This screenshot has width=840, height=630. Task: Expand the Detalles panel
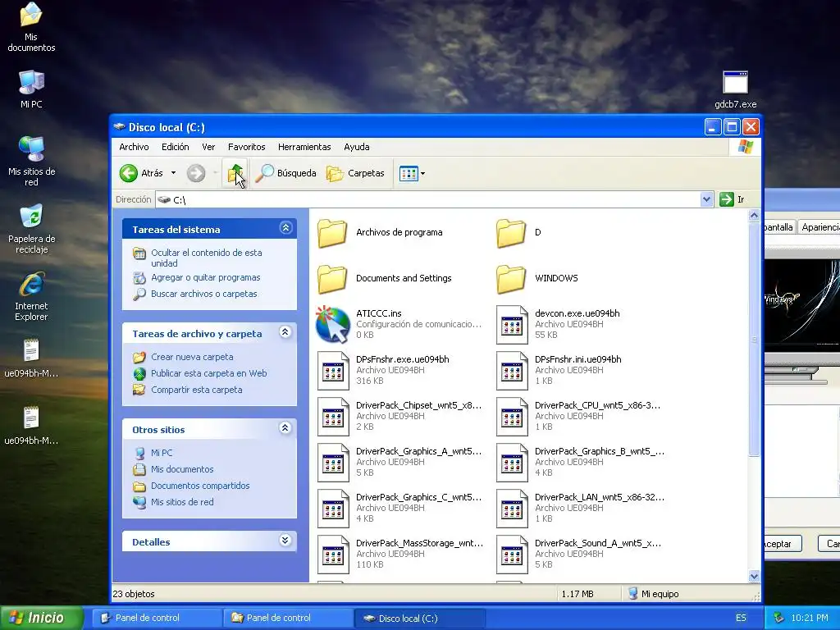[285, 541]
